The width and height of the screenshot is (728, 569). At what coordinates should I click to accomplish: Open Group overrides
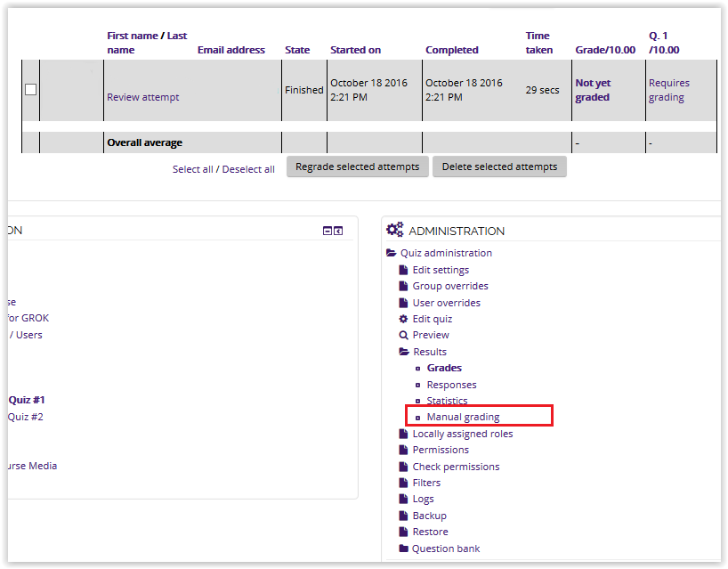tap(450, 286)
